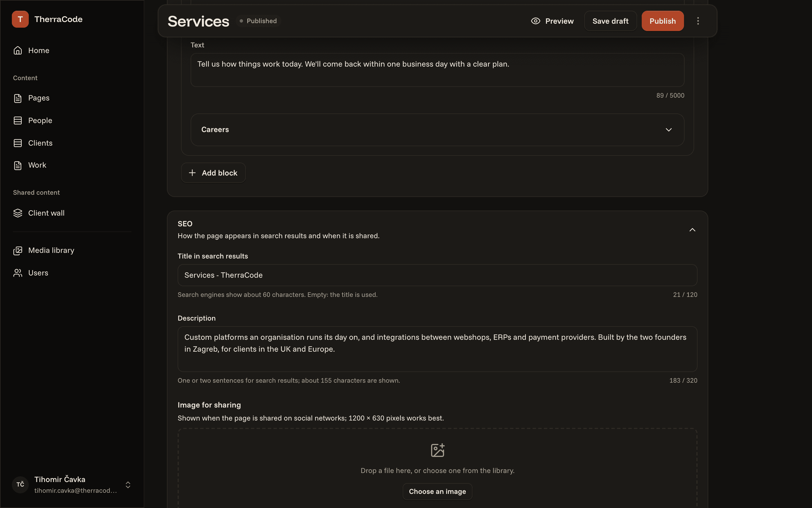
Task: Click the TČ user avatar
Action: pyautogui.click(x=20, y=485)
